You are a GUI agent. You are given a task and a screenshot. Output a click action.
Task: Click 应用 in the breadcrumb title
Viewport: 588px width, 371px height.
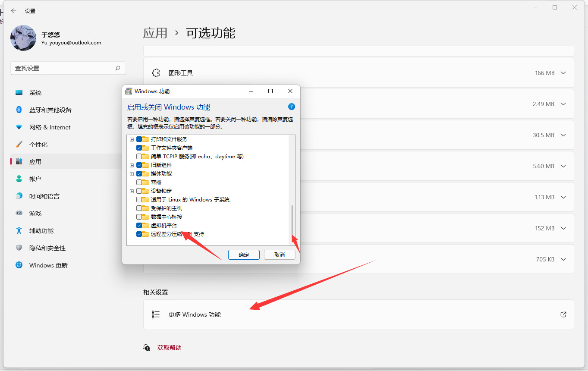click(155, 33)
